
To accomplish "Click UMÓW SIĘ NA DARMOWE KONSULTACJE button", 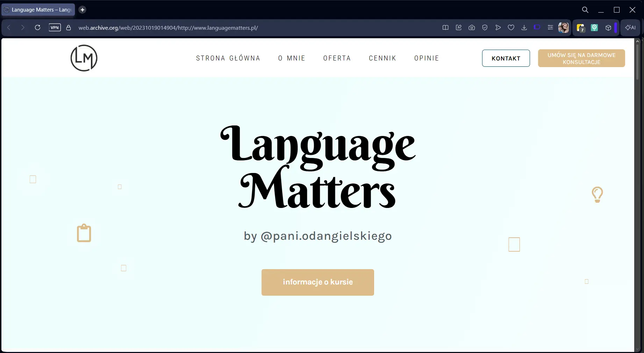I will (x=581, y=58).
